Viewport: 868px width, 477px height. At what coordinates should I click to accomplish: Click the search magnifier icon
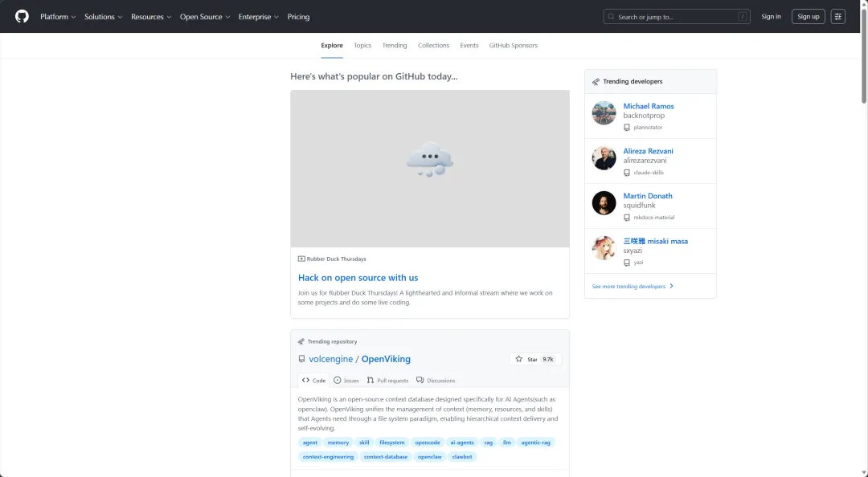pos(611,17)
